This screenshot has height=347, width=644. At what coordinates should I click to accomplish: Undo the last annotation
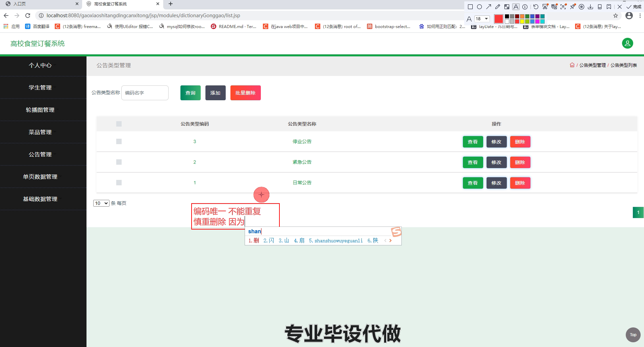[536, 7]
